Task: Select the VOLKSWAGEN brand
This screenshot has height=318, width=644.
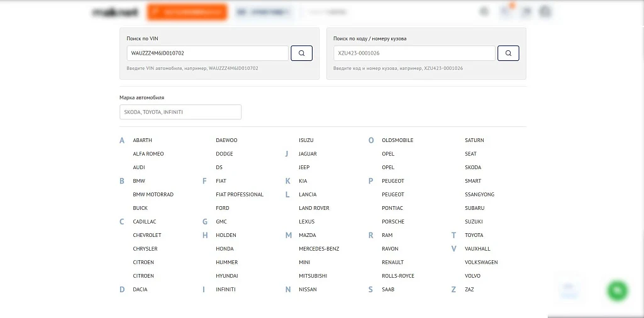Action: 481,262
